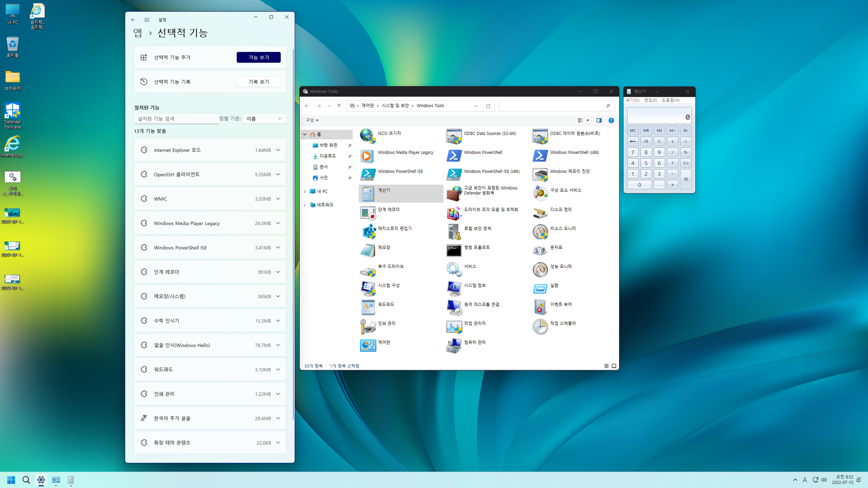Click calculator equals button
868x488 pixels.
point(685,179)
